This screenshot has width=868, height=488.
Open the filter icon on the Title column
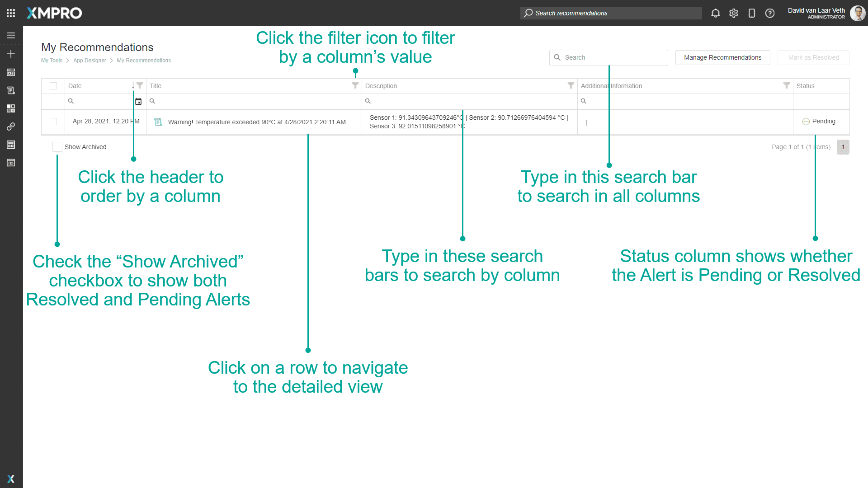tap(354, 85)
